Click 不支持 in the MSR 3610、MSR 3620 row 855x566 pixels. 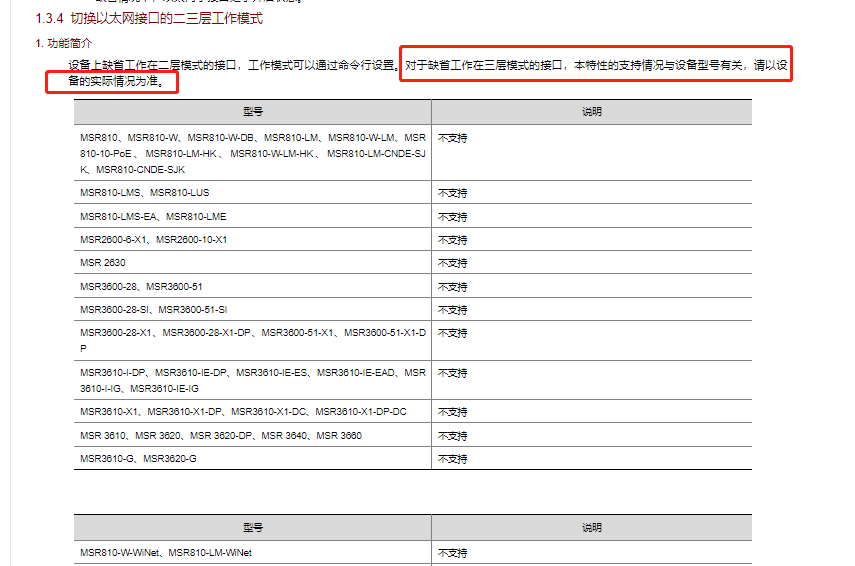[453, 436]
